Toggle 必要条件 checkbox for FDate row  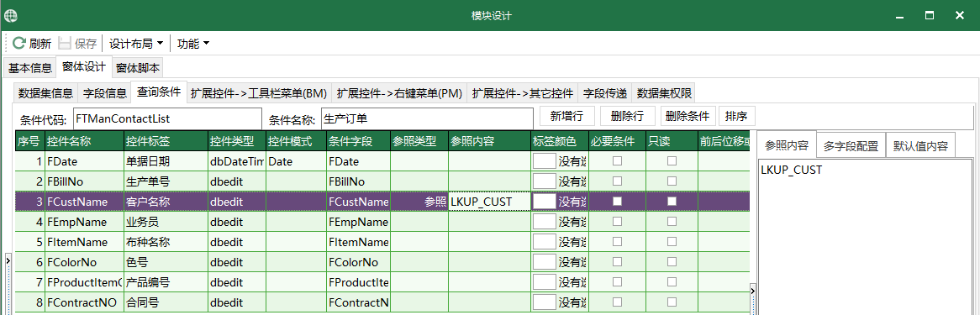(x=617, y=161)
